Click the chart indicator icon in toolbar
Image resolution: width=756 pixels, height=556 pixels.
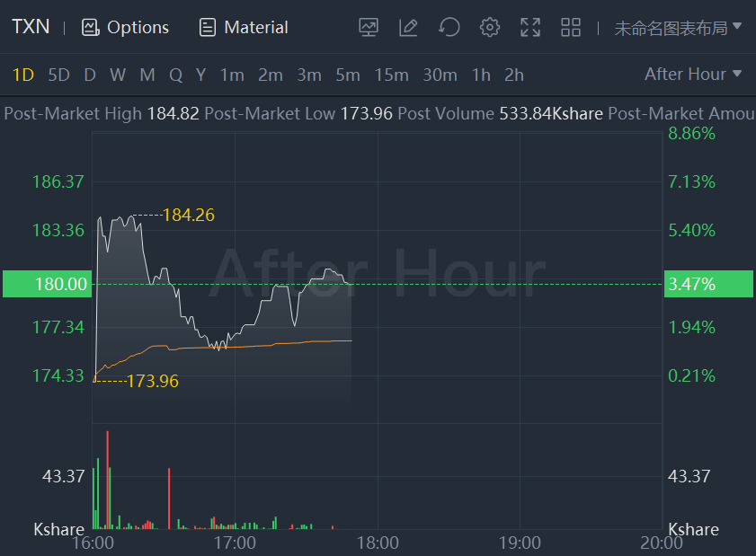coord(369,28)
